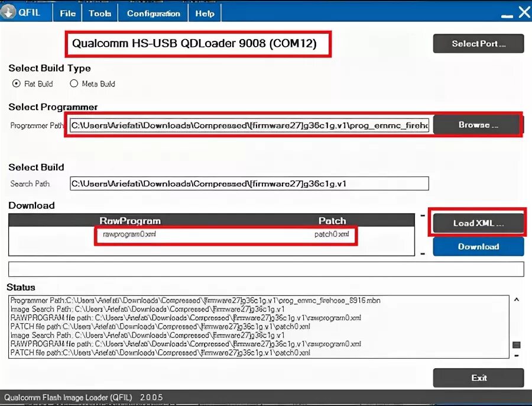The height and width of the screenshot is (406, 532).
Task: Click the Programmer Path input field
Action: coord(249,125)
